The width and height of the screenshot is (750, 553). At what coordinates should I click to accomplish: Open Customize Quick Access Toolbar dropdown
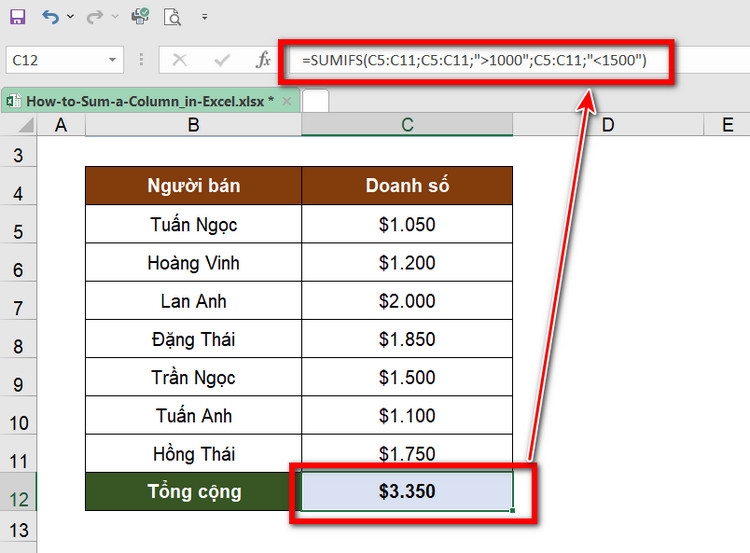click(205, 17)
